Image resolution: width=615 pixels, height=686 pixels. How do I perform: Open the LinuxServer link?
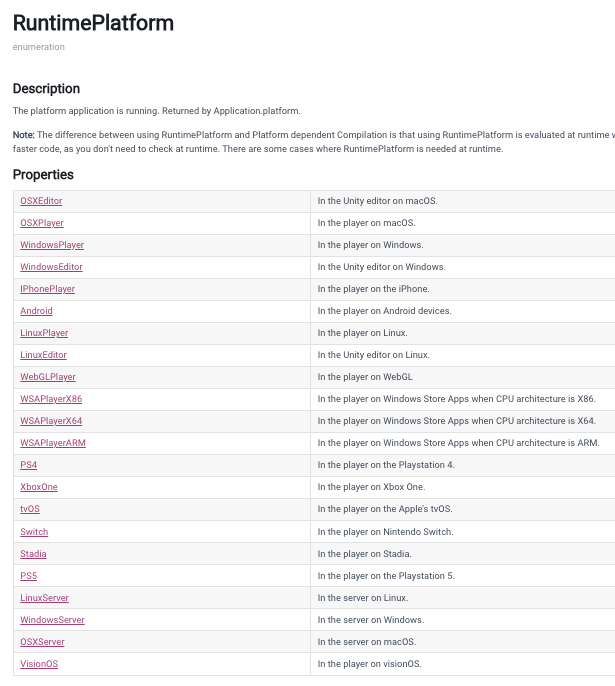pos(44,598)
